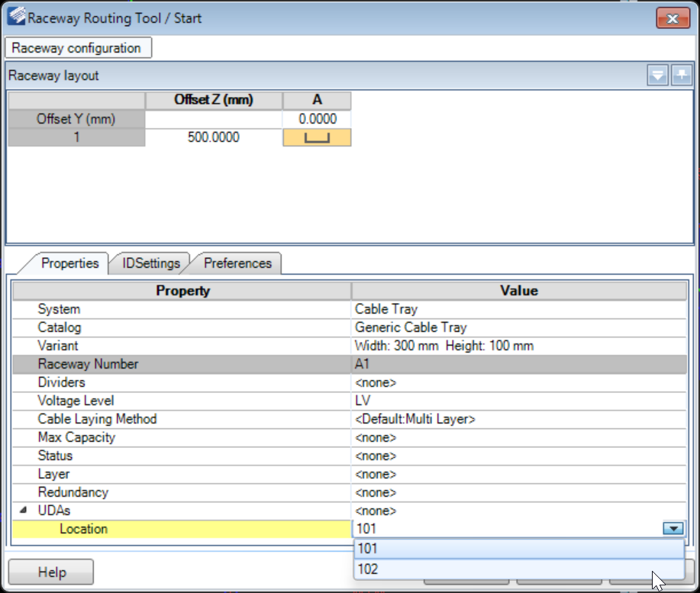Select the Status property label
Image resolution: width=700 pixels, height=593 pixels.
point(55,456)
